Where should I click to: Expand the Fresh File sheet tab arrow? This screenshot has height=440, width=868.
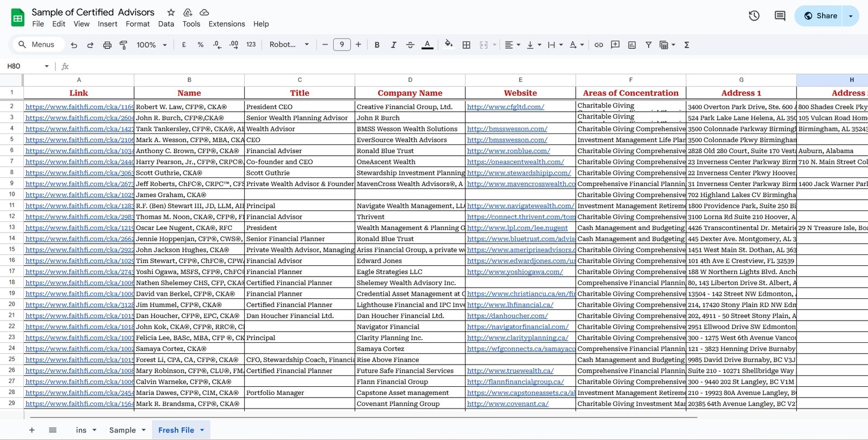[202, 430]
